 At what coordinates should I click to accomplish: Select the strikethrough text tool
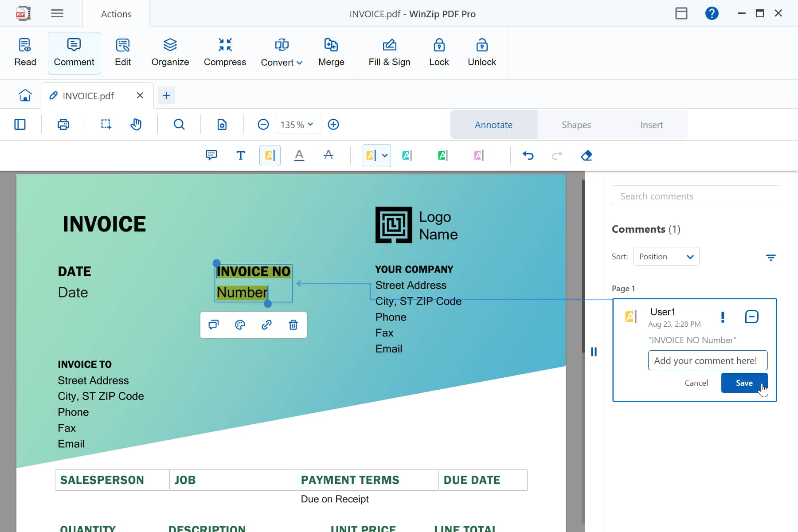pos(328,155)
